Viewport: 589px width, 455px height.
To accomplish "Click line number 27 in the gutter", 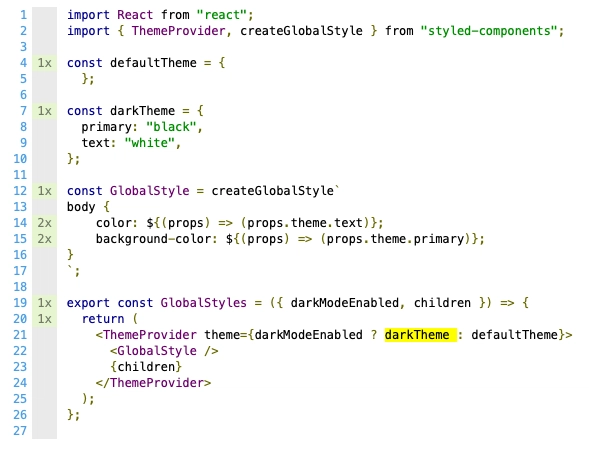I will click(x=20, y=431).
